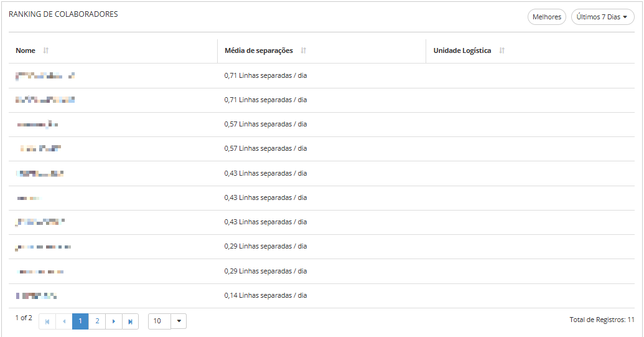The height and width of the screenshot is (337, 644).
Task: Go to previous page arrow
Action: pyautogui.click(x=64, y=321)
